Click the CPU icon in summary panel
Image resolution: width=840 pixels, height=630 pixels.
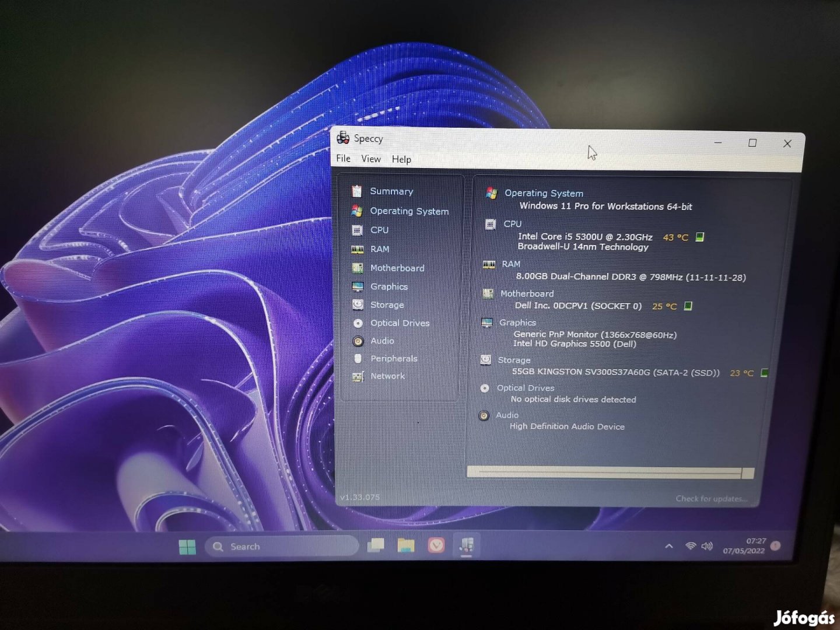pos(490,224)
